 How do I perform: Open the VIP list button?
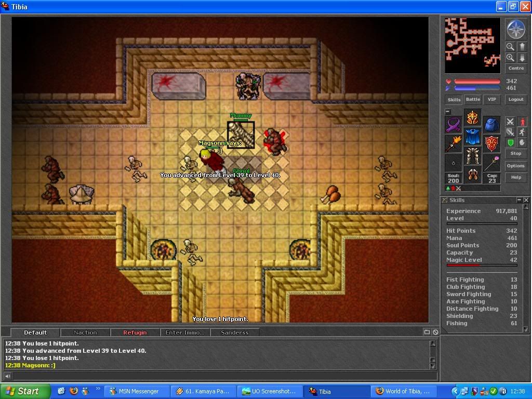pyautogui.click(x=491, y=99)
